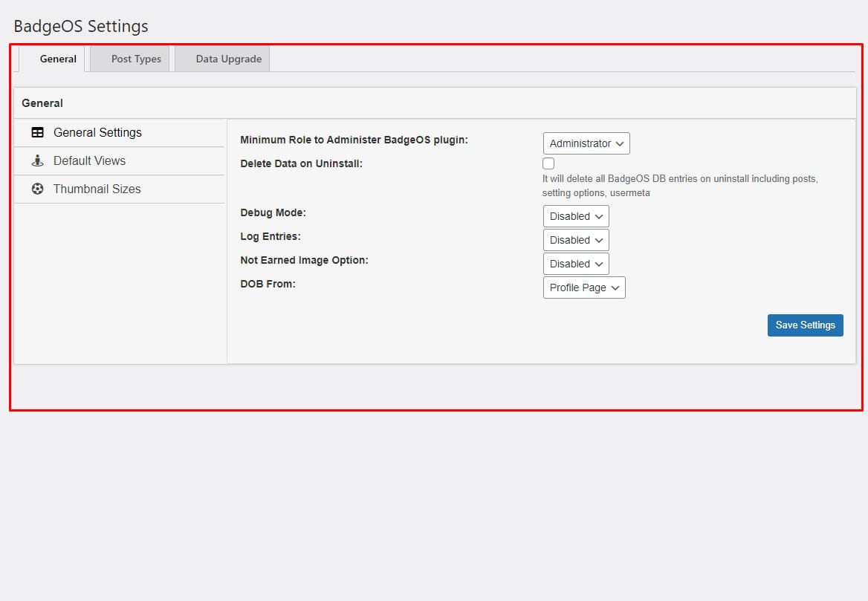Open the Minimum Role Administrator dropdown

point(586,143)
